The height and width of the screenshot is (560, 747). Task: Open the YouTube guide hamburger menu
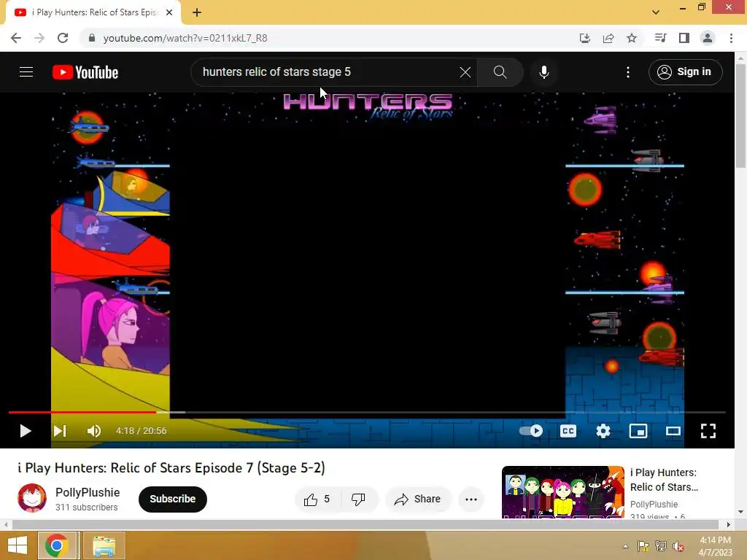click(26, 72)
